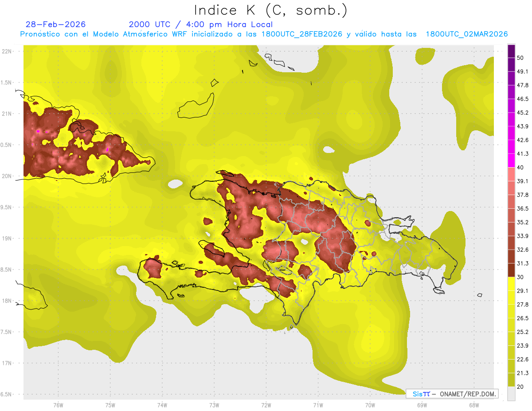This screenshot has width=532, height=411.
Task: Select colorbar segment between 41.3 and 42.6
Action: (511, 147)
